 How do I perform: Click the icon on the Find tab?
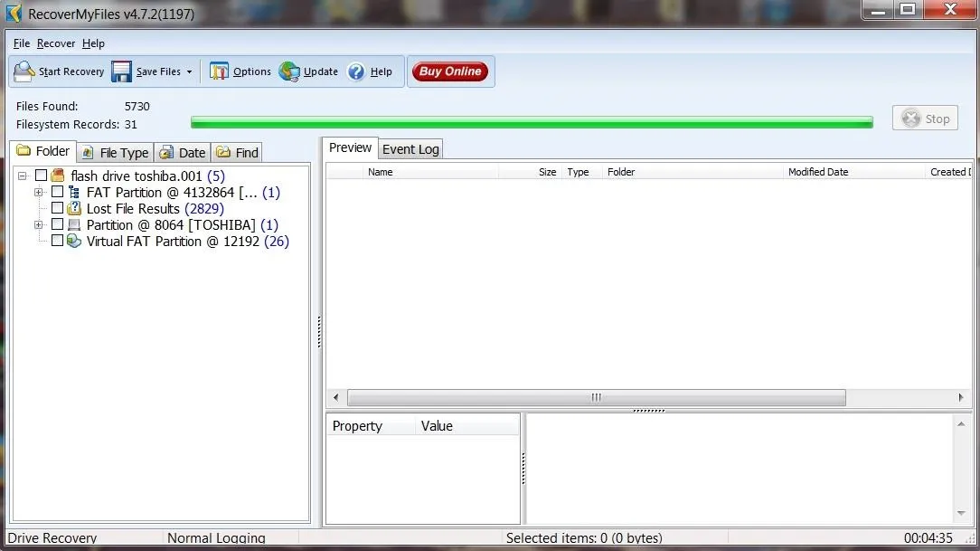pos(223,152)
